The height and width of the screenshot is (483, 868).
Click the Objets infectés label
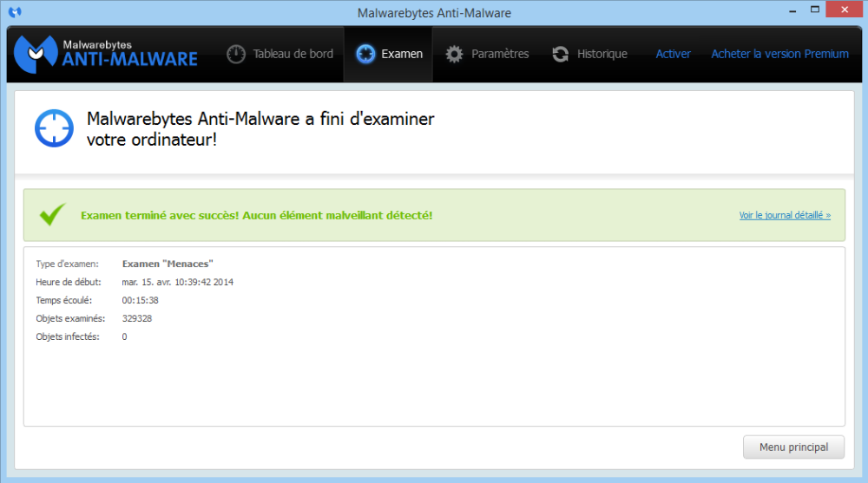[x=68, y=337]
